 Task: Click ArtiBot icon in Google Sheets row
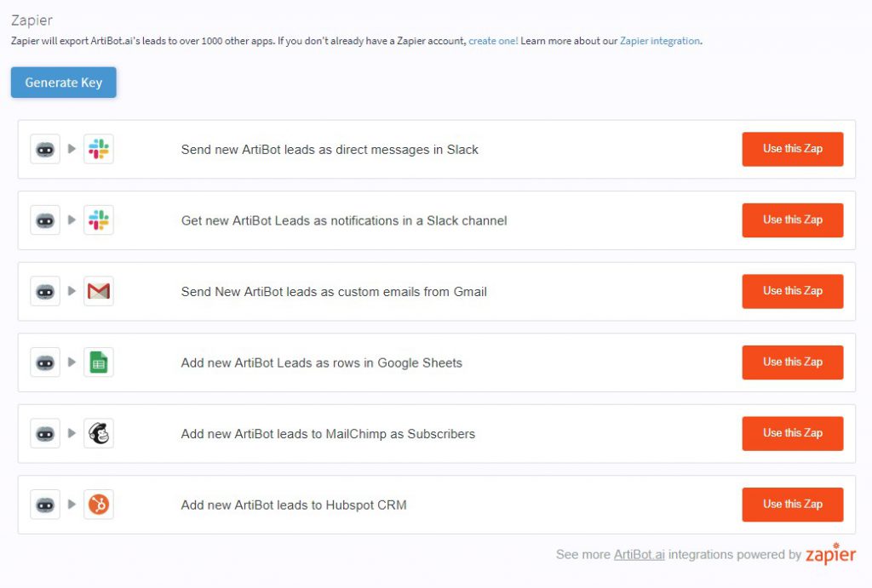tap(45, 363)
